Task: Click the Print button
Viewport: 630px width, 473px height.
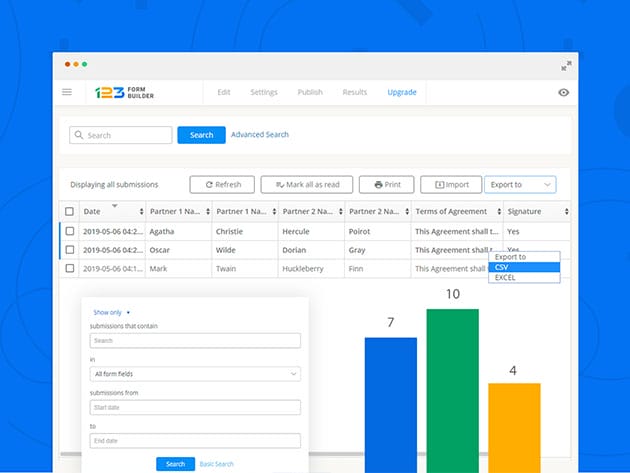Action: (386, 185)
